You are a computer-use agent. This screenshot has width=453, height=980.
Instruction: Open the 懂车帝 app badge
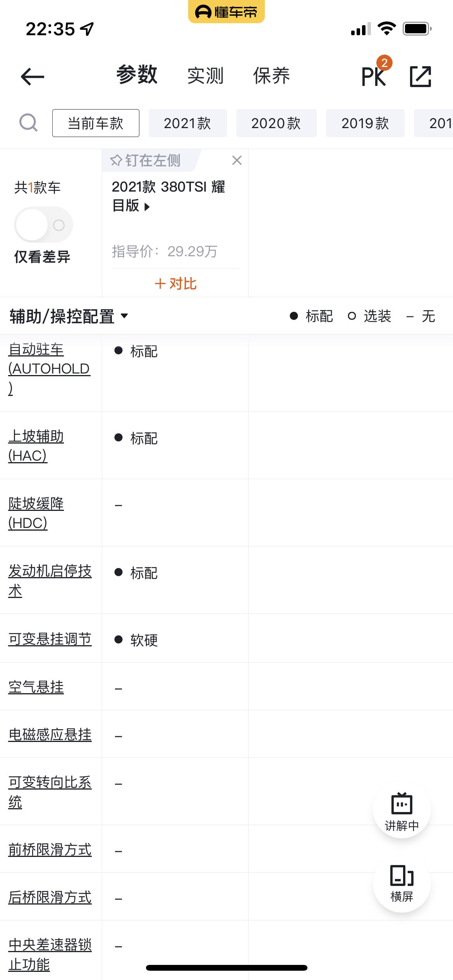tap(226, 12)
